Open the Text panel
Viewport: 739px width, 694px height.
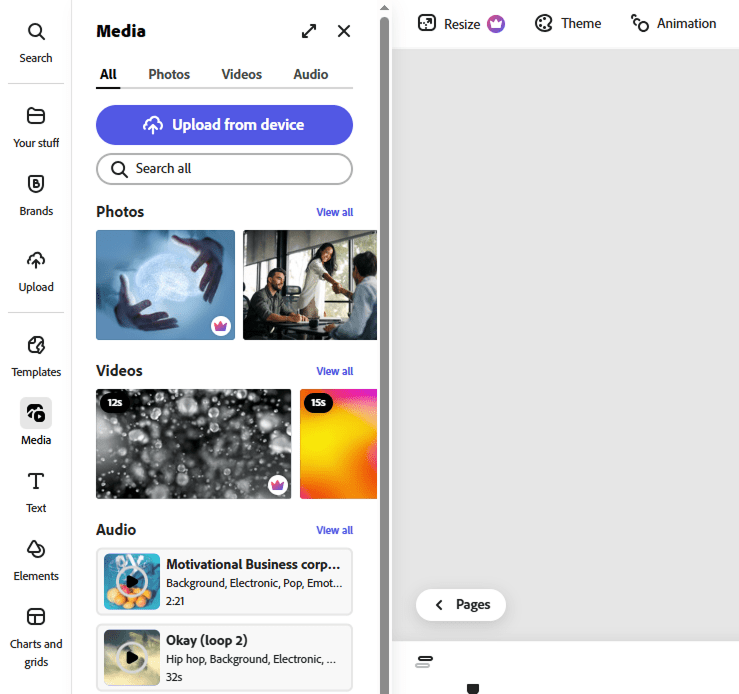coord(36,492)
